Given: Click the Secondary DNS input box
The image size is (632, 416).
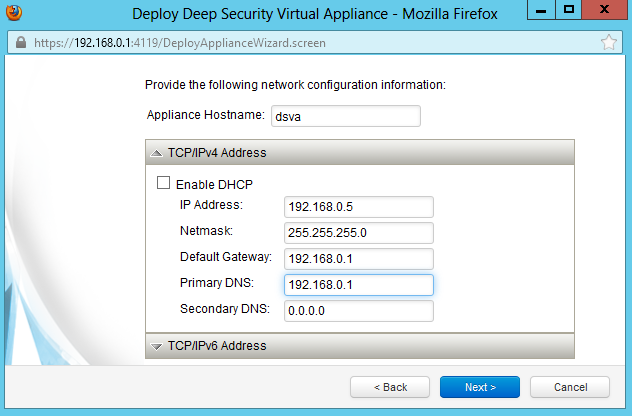Looking at the screenshot, I should (359, 310).
